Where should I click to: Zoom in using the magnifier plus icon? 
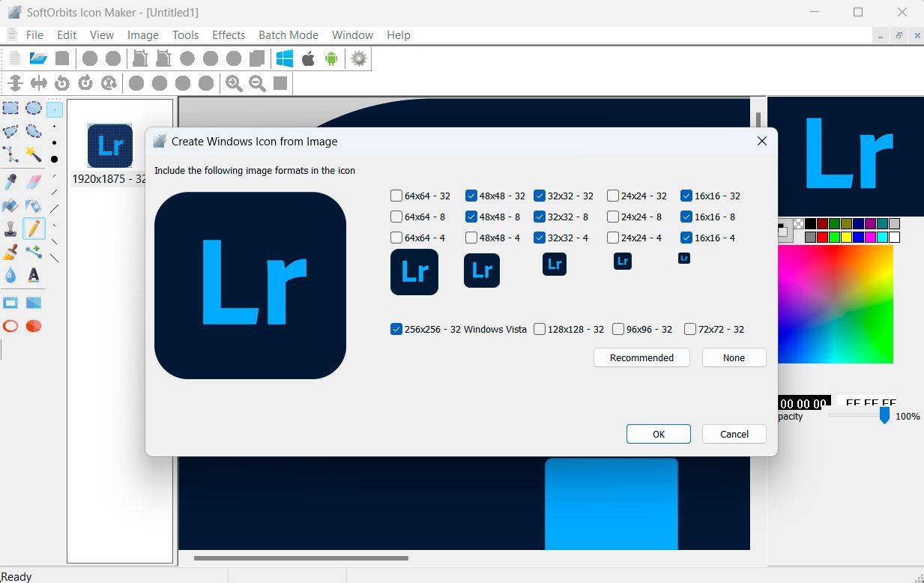(x=234, y=83)
